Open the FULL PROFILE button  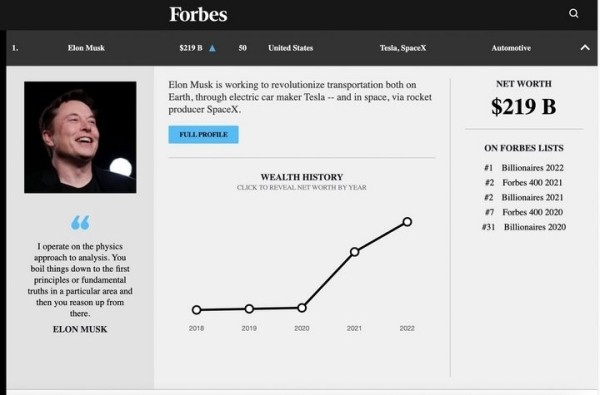click(x=204, y=134)
